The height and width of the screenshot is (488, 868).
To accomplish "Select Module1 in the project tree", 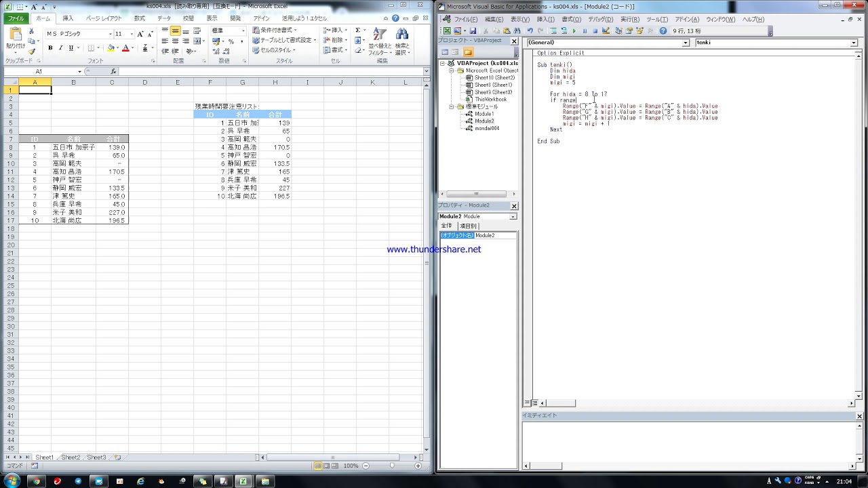I will [x=484, y=114].
